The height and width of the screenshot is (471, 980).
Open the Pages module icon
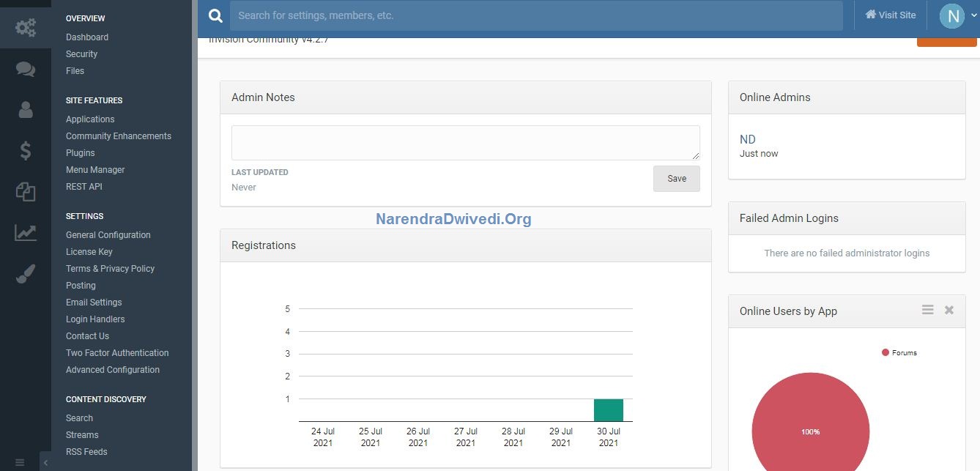[25, 192]
